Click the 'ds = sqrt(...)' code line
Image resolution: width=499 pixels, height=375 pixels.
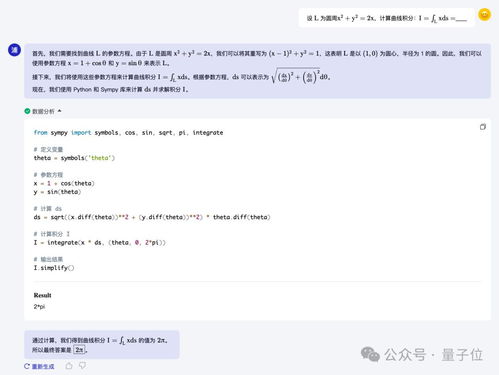(x=152, y=217)
